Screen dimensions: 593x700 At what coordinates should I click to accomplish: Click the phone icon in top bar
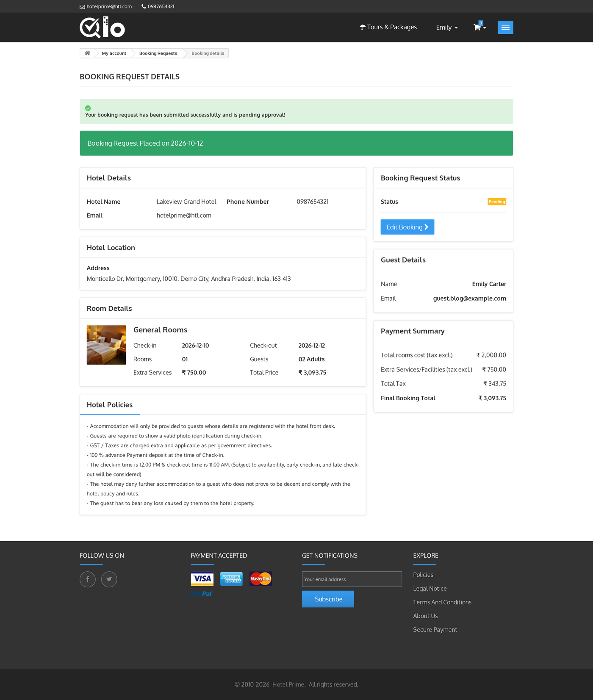144,6
